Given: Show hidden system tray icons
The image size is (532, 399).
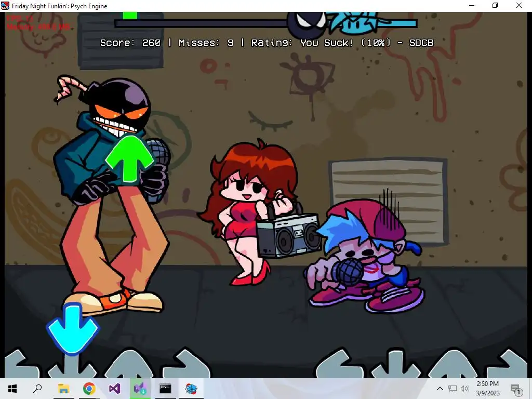Looking at the screenshot, I should click(x=440, y=389).
